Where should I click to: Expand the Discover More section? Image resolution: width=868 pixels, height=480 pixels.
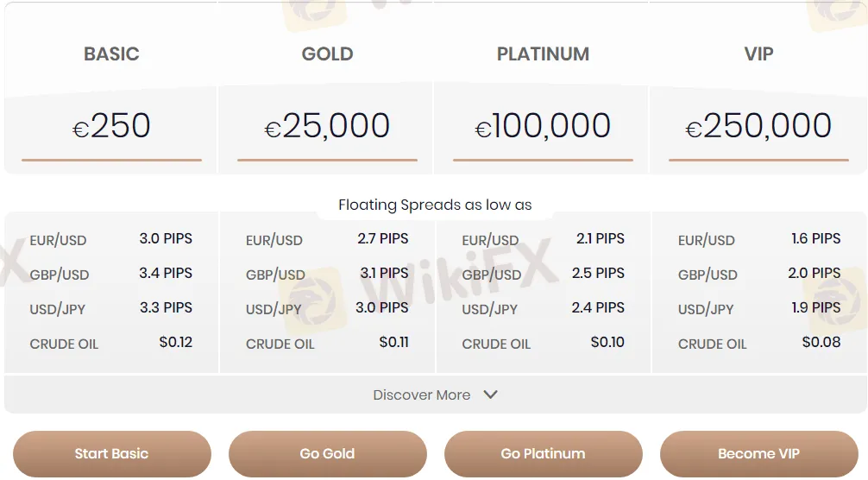pos(435,395)
